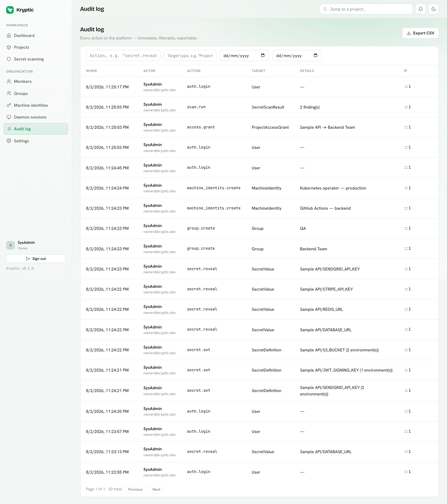The image size is (447, 504).
Task: Click 'Sample API/STRIPE_API_KEY' details
Action: (326, 289)
